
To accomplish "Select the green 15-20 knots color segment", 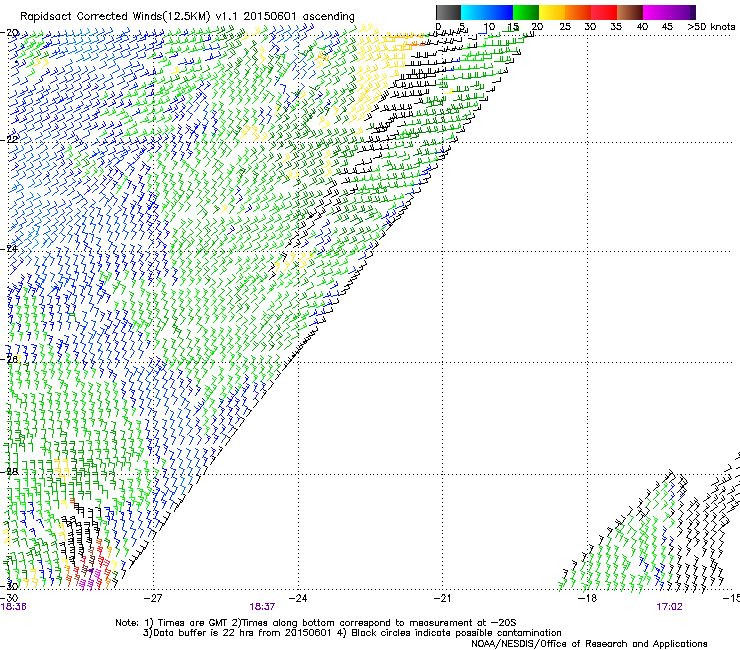I will point(526,12).
